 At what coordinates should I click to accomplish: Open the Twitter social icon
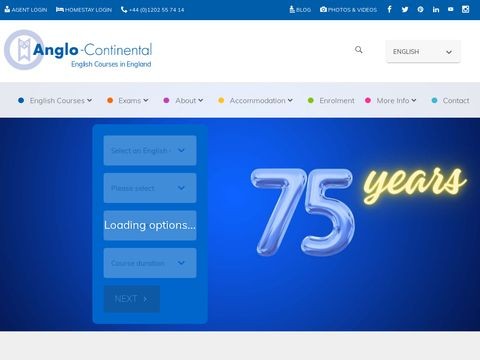pos(405,9)
